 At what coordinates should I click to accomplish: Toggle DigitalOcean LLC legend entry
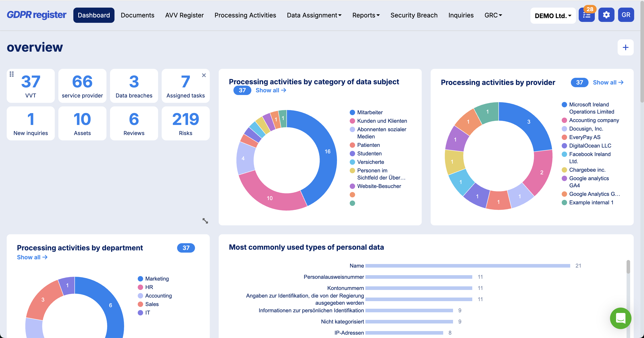pos(587,146)
